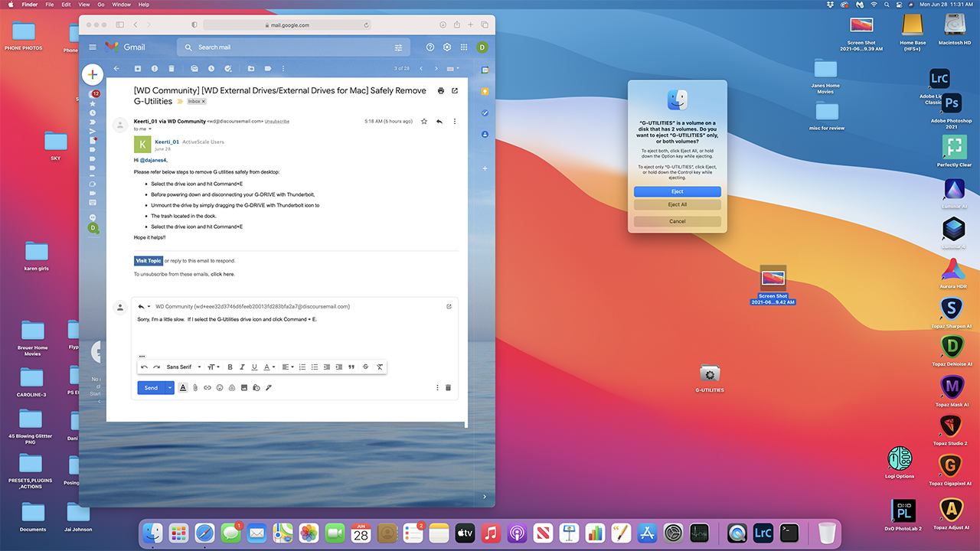
Task: Show trimmed content ellipsis in reply
Action: 142,357
